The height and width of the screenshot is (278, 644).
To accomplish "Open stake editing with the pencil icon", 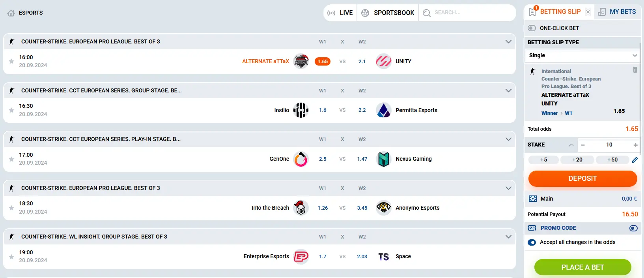I will [635, 160].
